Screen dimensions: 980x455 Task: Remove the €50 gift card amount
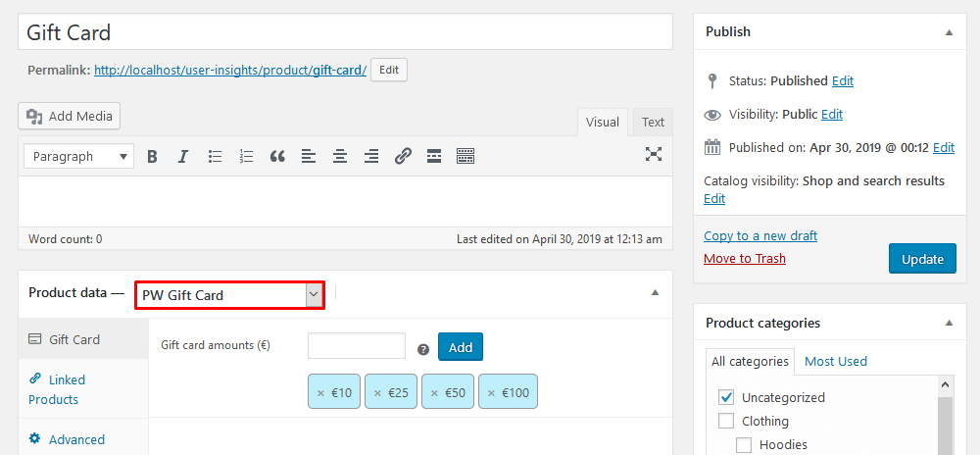pyautogui.click(x=434, y=393)
